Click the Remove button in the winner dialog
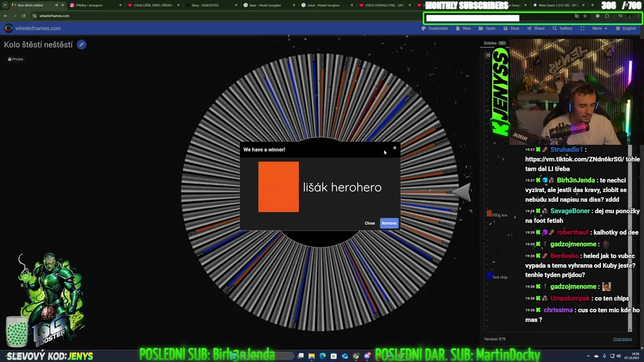Screen dimensions: 644x362 click(389, 223)
